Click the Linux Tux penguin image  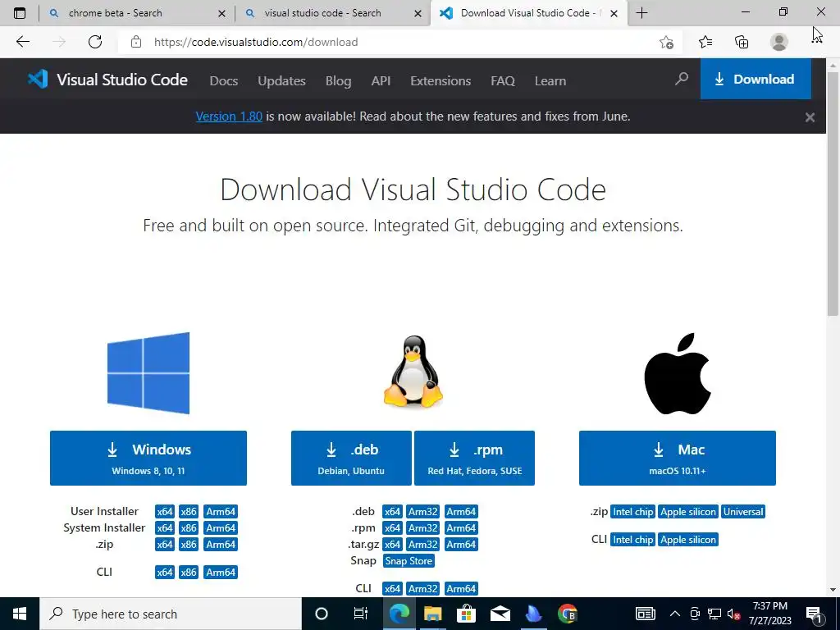[413, 372]
